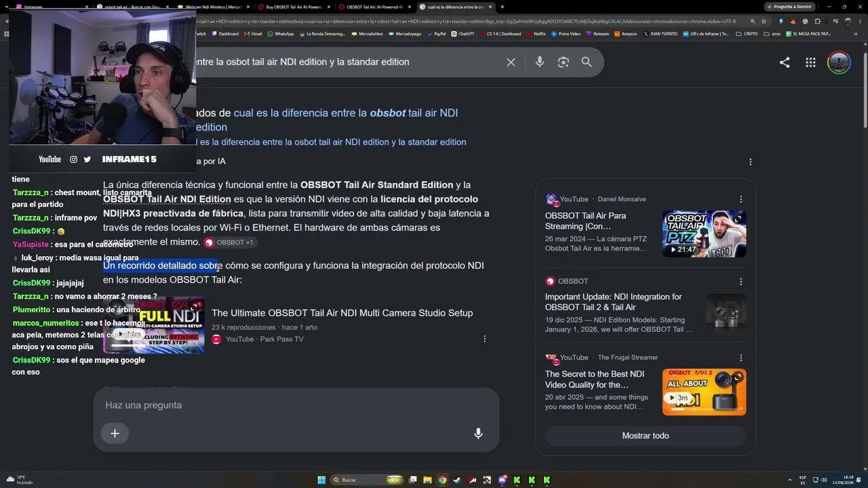868x488 pixels.
Task: Bookmark this page with the star icon
Action: 764,22
